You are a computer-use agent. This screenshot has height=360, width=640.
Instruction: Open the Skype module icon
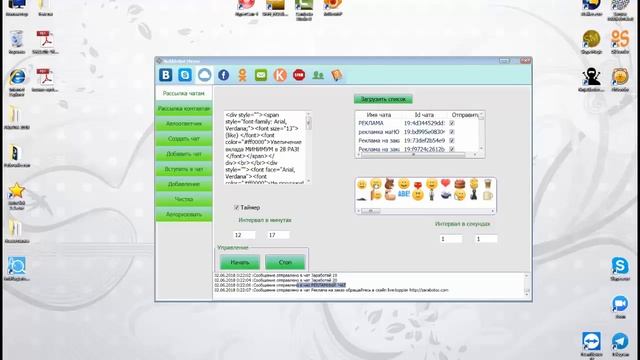(x=185, y=75)
